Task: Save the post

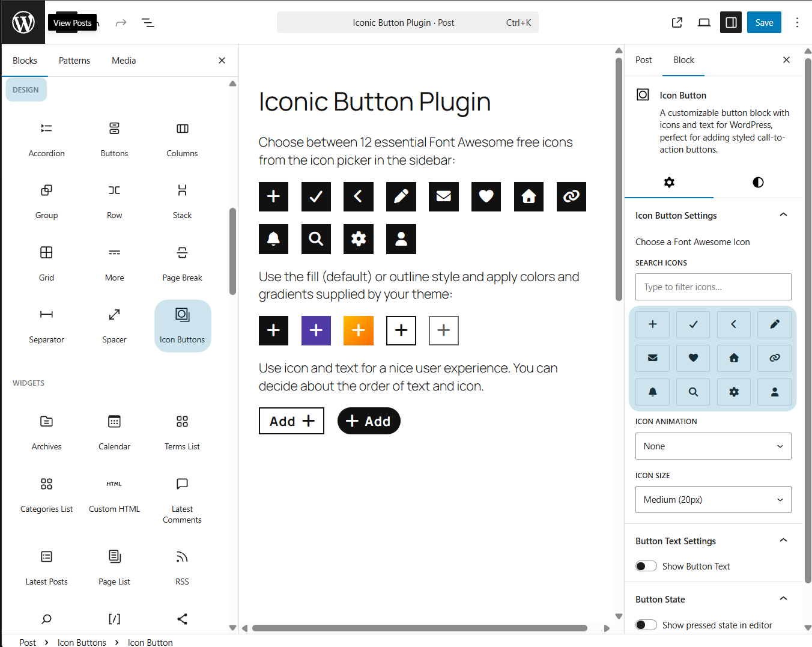Action: 764,22
